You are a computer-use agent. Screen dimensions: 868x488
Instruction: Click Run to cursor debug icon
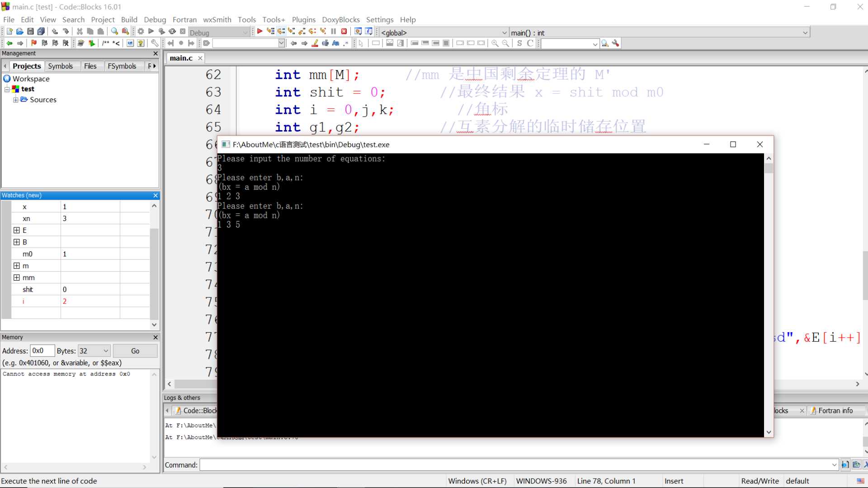point(270,31)
